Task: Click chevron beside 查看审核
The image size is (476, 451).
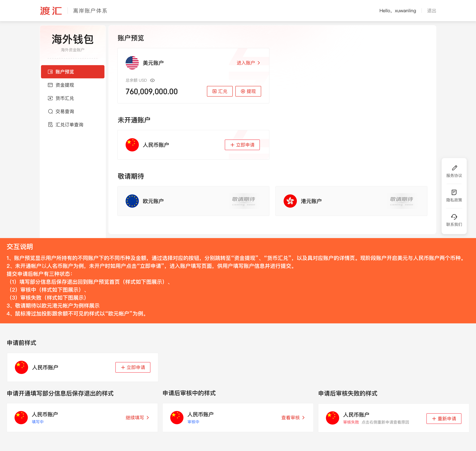Action: coord(303,418)
